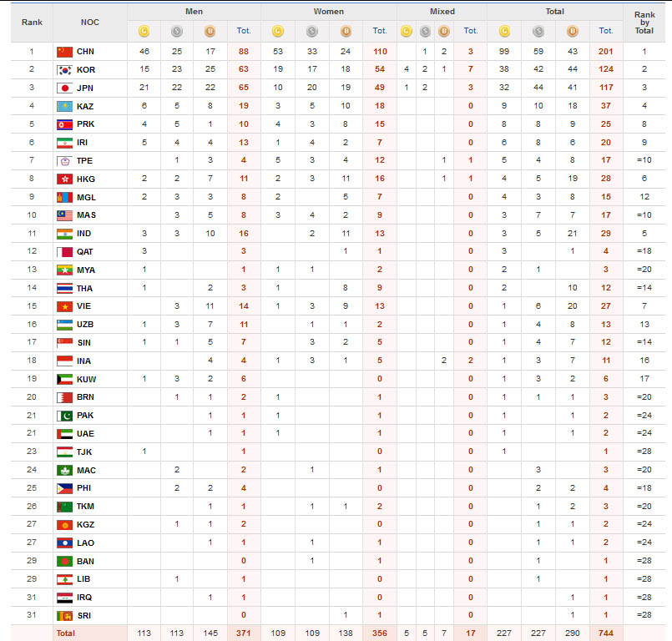Sort by Rank by Total column header

pos(644,23)
